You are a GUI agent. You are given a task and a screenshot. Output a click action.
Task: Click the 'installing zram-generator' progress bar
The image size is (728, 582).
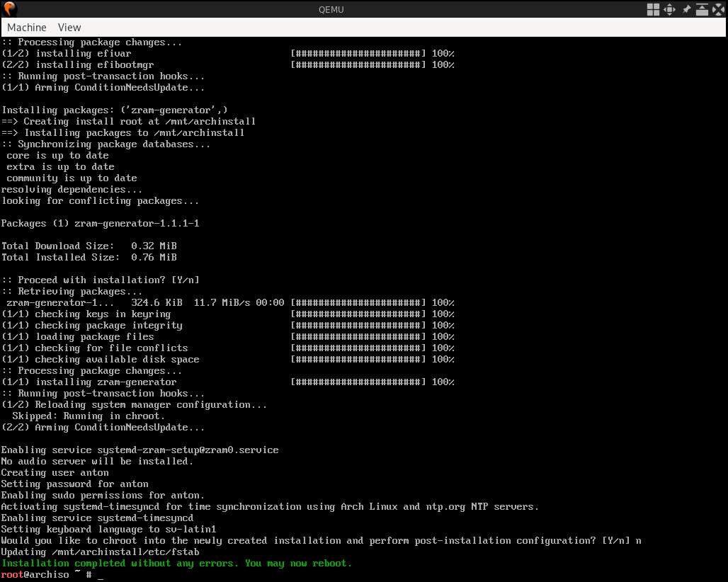tap(358, 382)
